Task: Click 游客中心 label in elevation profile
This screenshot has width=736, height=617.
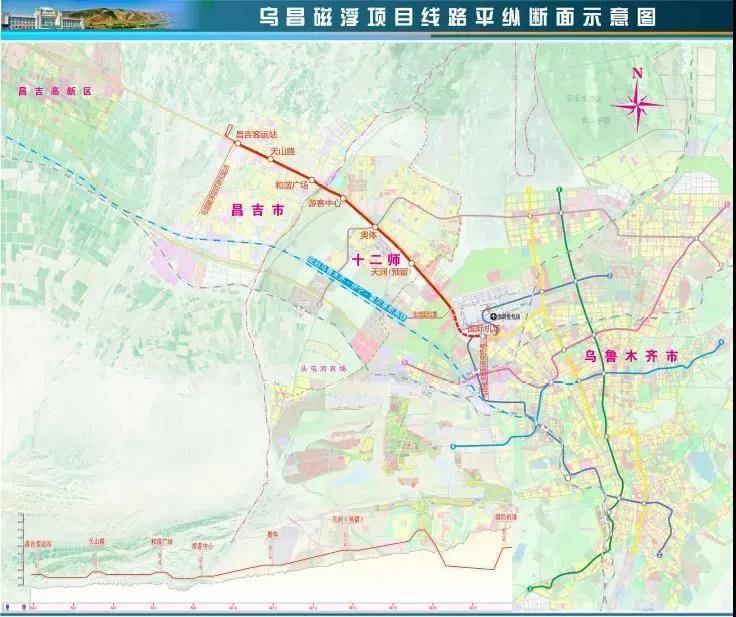Action: click(202, 546)
